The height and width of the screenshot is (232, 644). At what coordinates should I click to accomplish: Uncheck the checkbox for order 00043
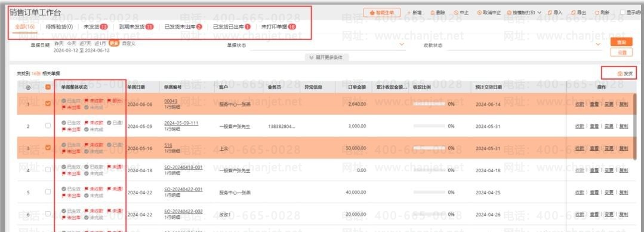48,103
